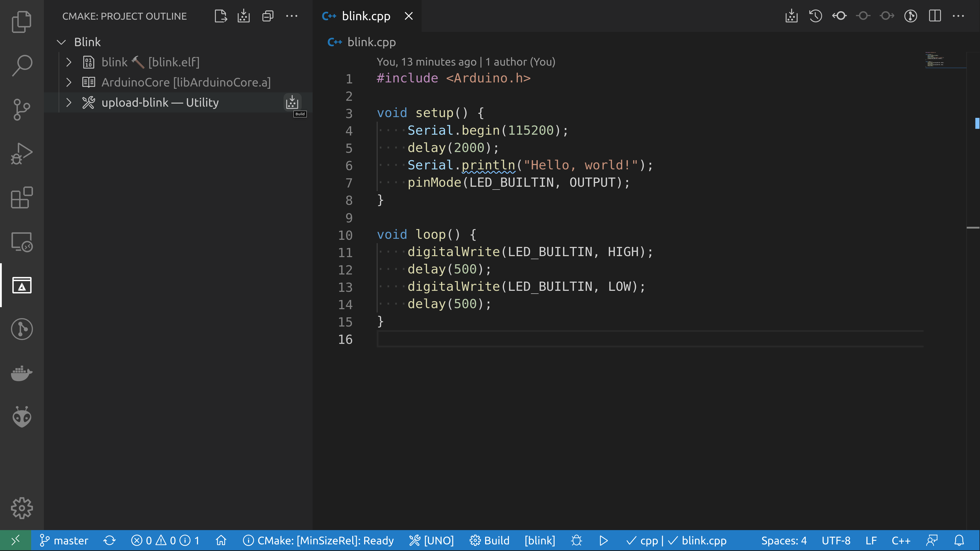Toggle collapse all in Project Outline header
The width and height of the screenshot is (980, 551).
pyautogui.click(x=268, y=16)
